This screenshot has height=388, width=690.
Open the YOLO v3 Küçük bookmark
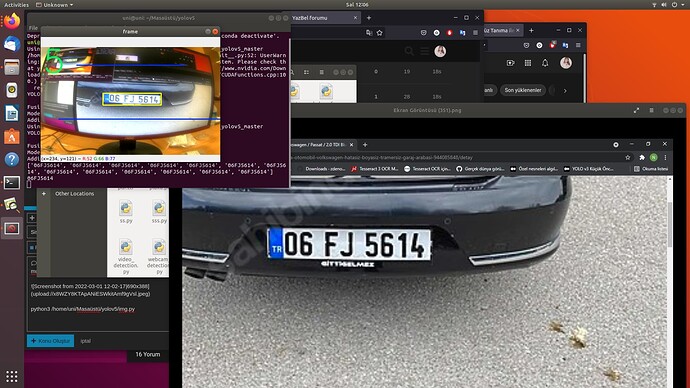588,169
